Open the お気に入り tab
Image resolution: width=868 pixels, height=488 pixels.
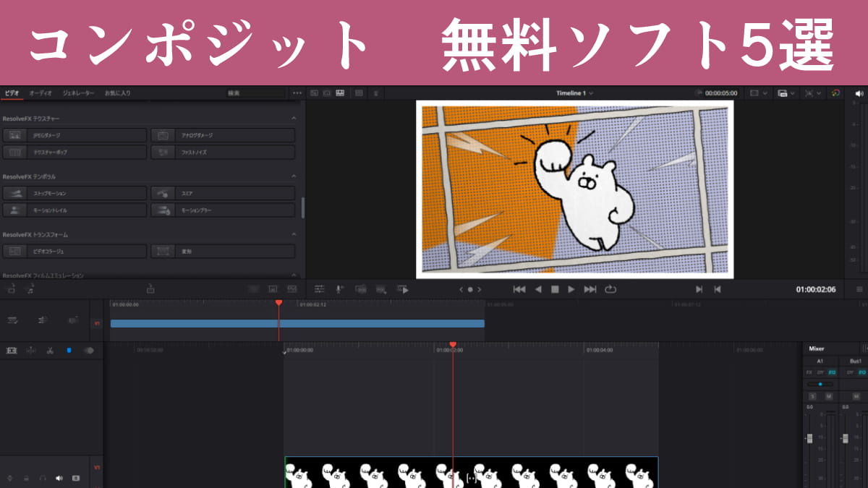[118, 93]
